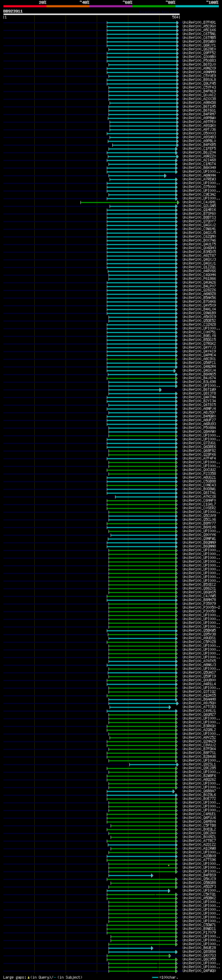Select the UniRef100_B3MDX5 label

click(199, 252)
